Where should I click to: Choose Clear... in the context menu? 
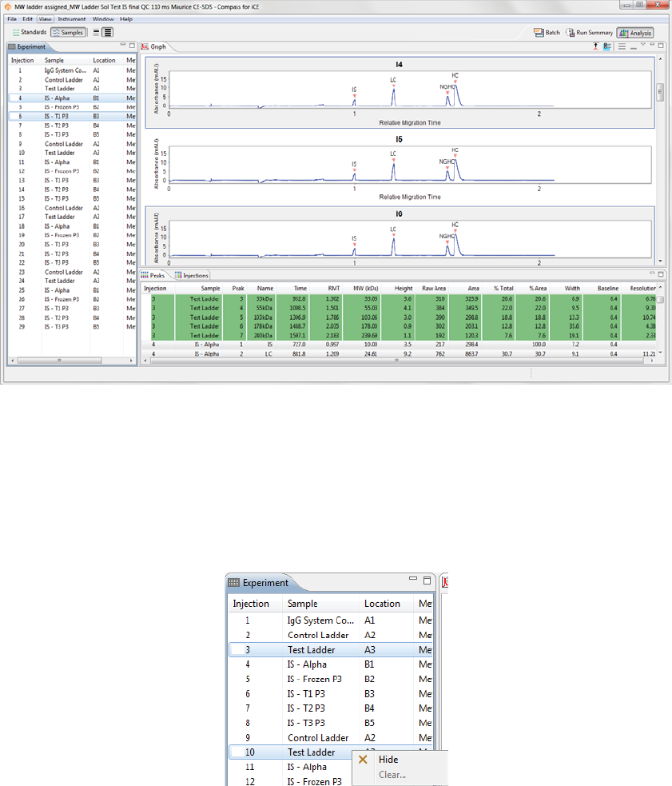point(392,775)
